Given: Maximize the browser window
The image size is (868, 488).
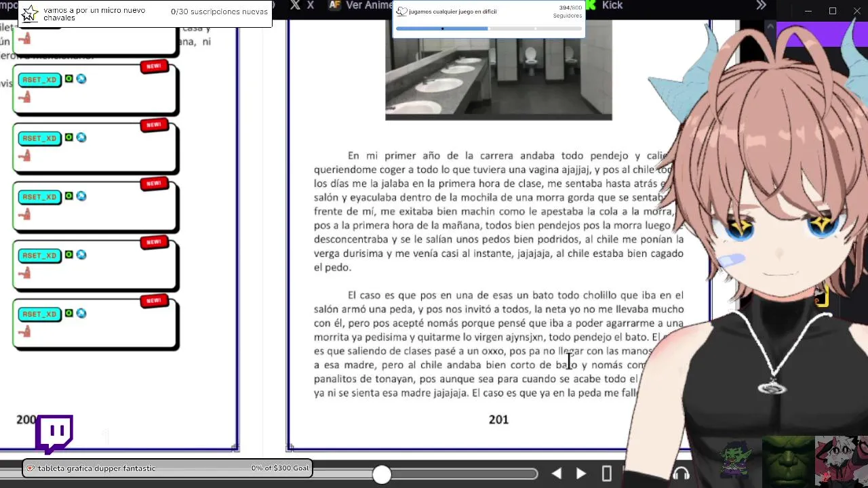Looking at the screenshot, I should pos(833,11).
